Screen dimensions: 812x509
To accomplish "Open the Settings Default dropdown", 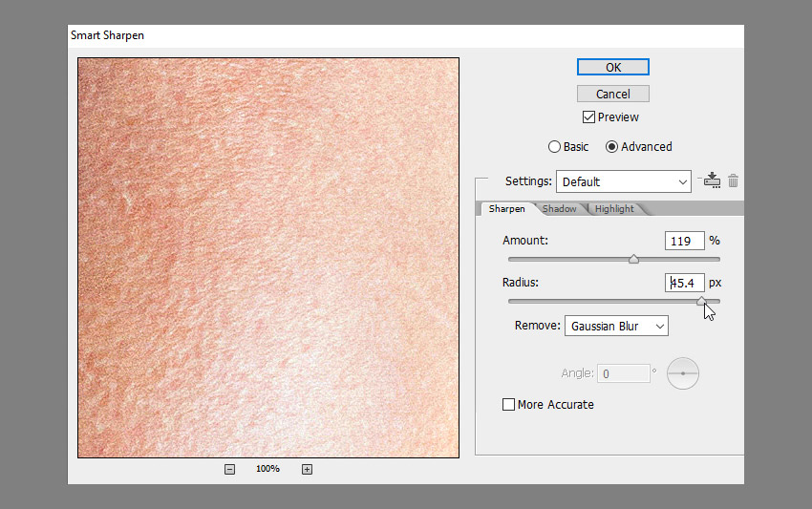I will pos(624,181).
